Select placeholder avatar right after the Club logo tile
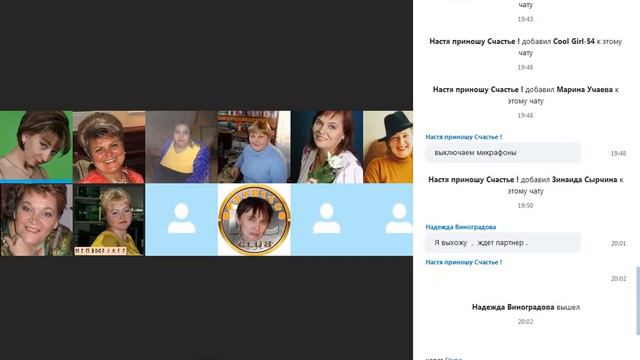Viewport: 640px width, 360px height. point(327,220)
